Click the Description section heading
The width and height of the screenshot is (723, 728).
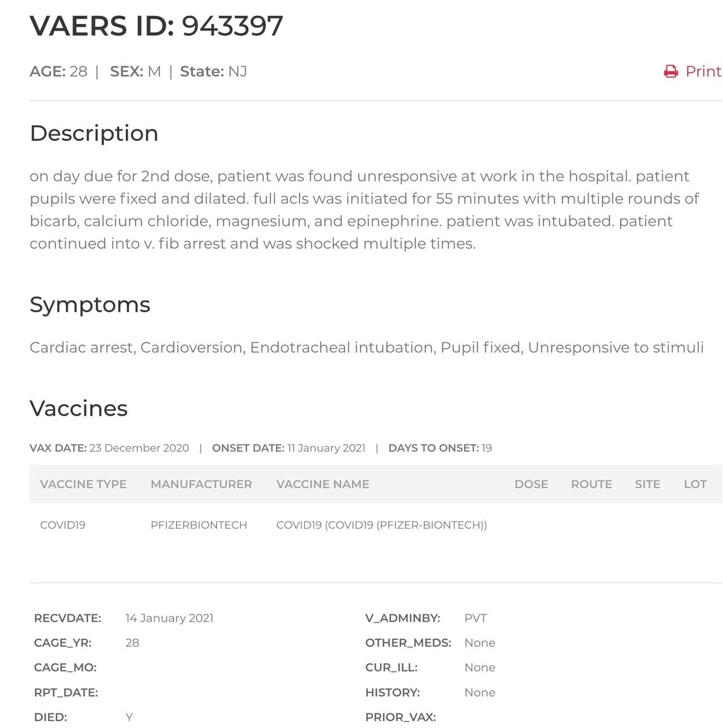coord(94,133)
